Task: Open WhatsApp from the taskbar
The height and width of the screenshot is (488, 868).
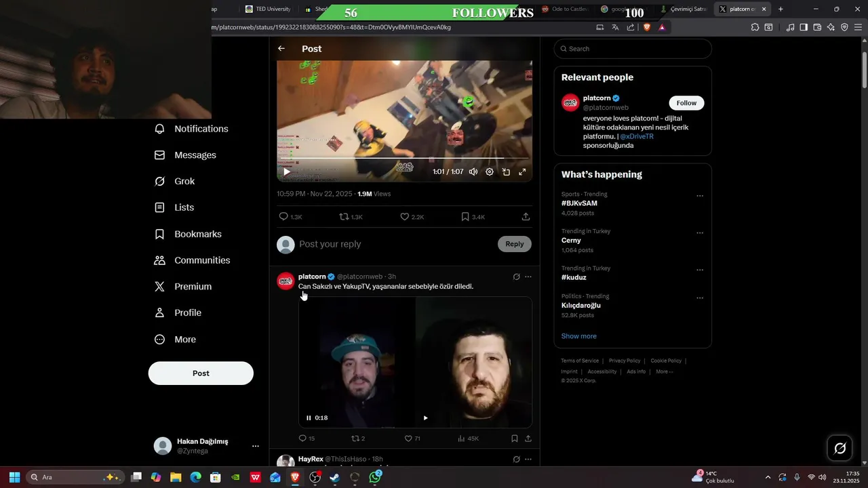Action: coord(375,477)
